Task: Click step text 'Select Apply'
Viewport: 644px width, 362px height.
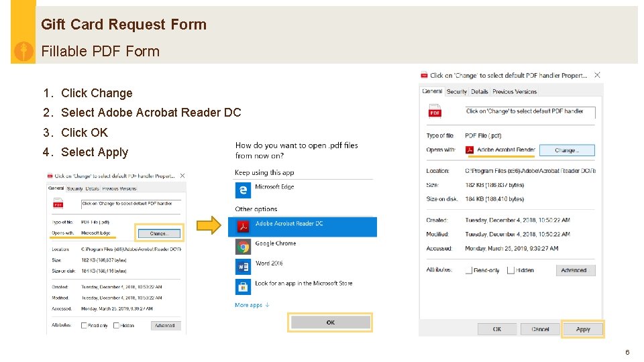Action: coord(95,152)
